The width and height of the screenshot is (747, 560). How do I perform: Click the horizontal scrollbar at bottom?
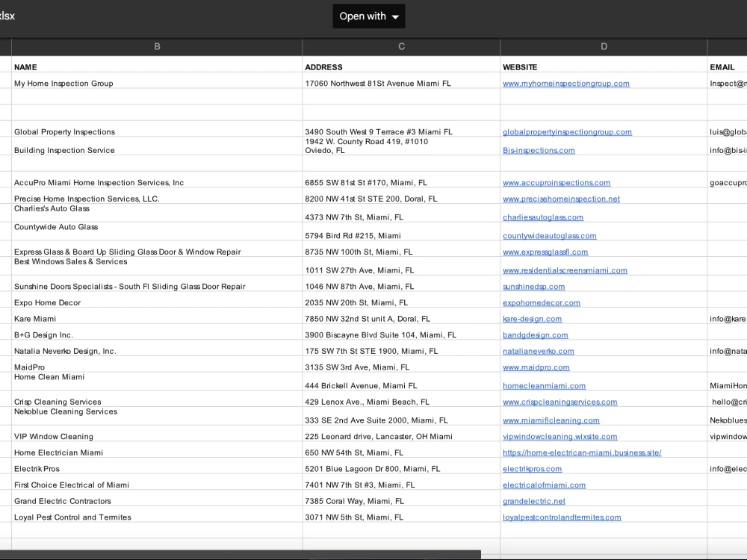pos(240,555)
